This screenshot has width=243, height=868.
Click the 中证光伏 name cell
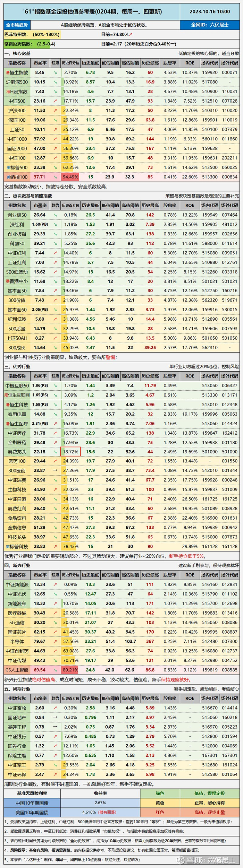17,594
